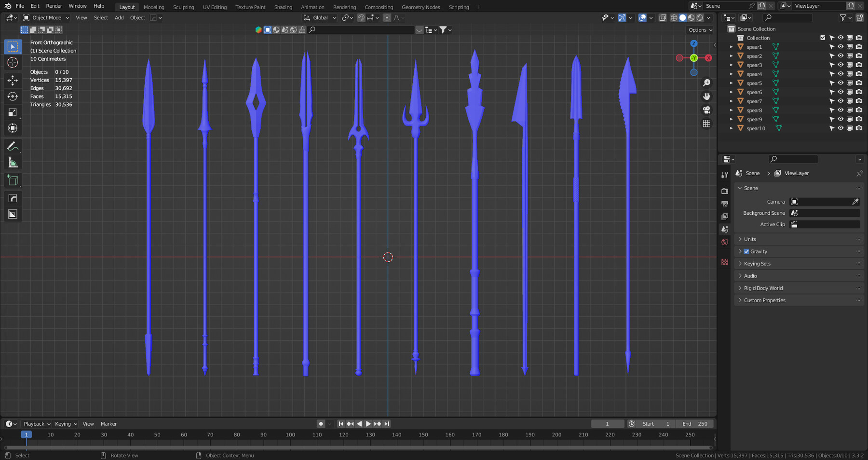Switch viewport to rendered shading mode
This screenshot has height=460, width=868.
tap(699, 17)
